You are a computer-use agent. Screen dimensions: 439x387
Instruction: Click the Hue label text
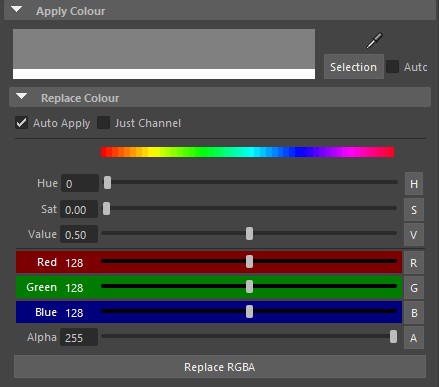tap(47, 183)
